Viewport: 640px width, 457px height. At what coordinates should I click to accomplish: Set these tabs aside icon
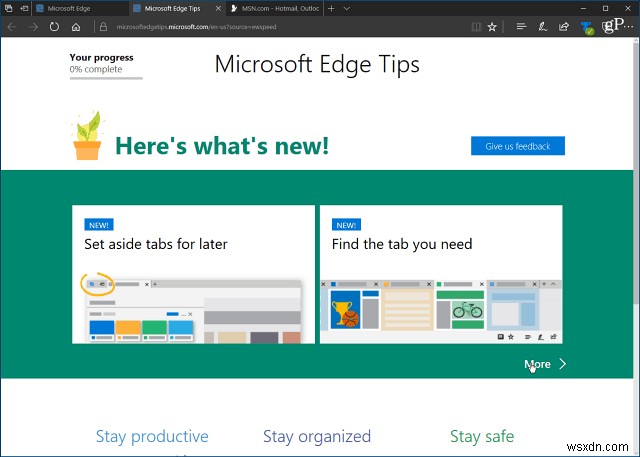(x=24, y=8)
